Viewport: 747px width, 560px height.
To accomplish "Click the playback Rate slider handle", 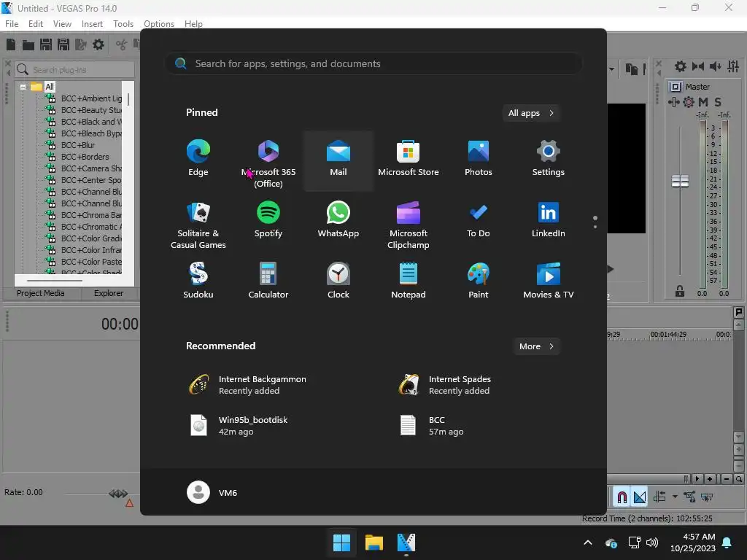I will pos(117,494).
